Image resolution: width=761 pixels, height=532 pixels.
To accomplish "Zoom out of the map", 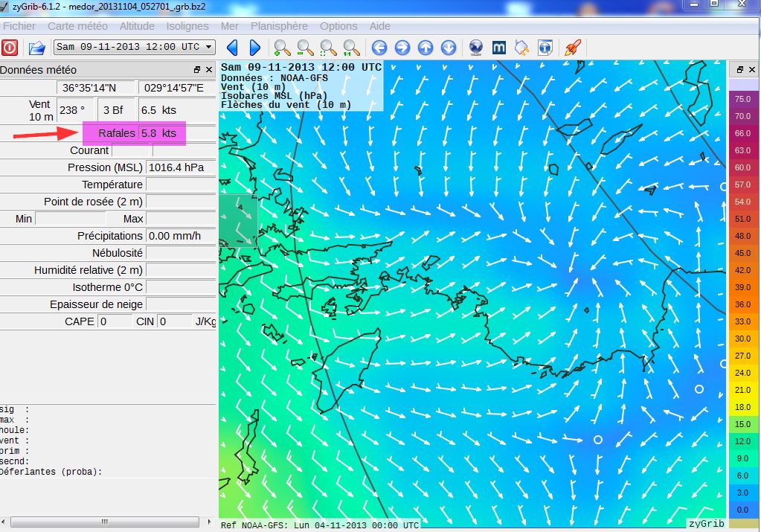I will click(305, 48).
